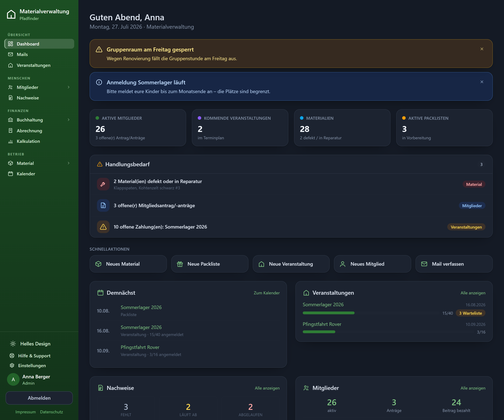Click Mail verfassen quick action
This screenshot has width=504, height=420.
pyautogui.click(x=454, y=264)
